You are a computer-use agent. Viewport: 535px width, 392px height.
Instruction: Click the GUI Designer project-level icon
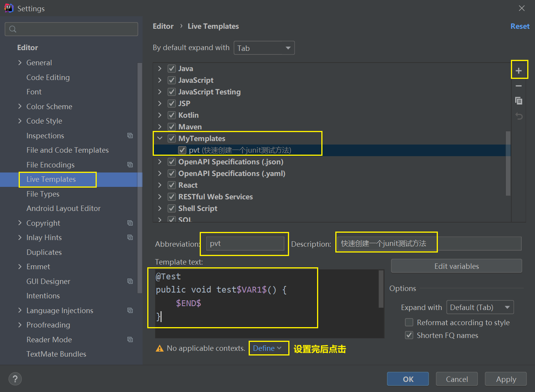coord(130,281)
